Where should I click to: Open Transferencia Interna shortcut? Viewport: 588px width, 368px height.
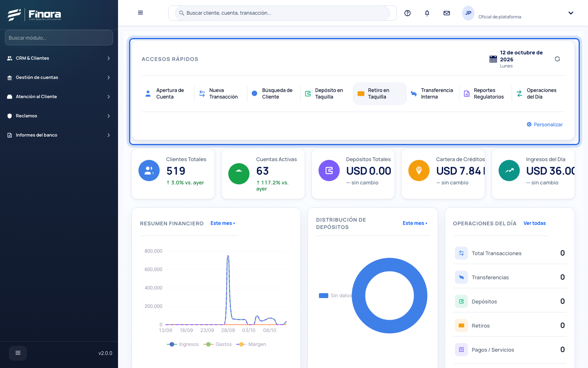(x=432, y=94)
